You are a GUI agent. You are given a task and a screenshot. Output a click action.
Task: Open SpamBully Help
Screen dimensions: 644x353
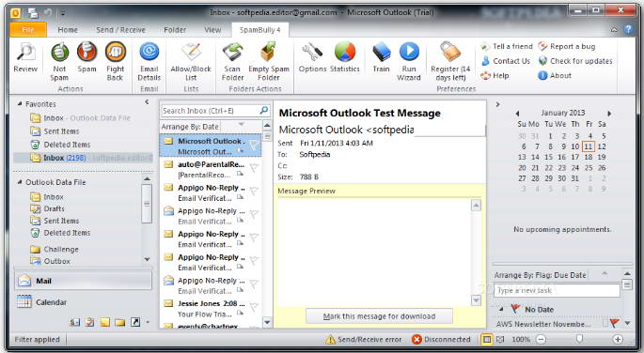[495, 76]
